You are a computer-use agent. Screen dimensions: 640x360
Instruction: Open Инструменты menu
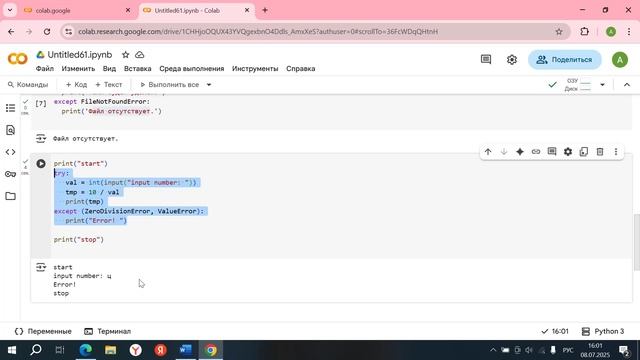coord(255,69)
